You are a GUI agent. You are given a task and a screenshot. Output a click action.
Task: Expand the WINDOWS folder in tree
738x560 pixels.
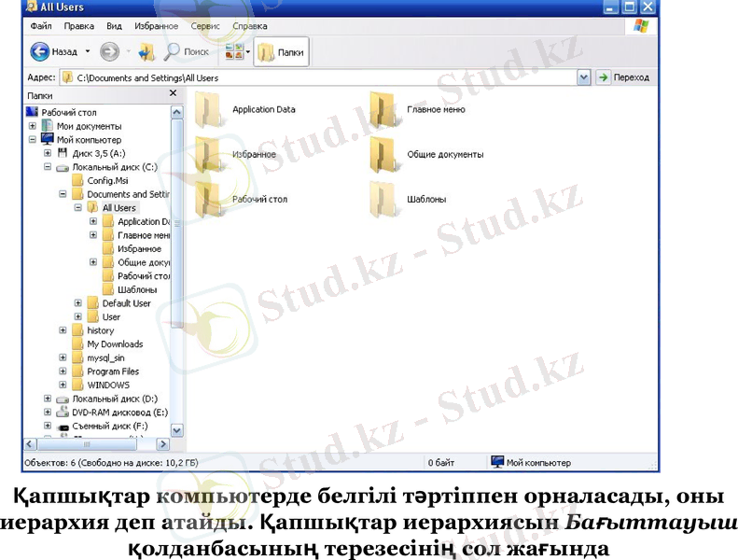coord(63,385)
